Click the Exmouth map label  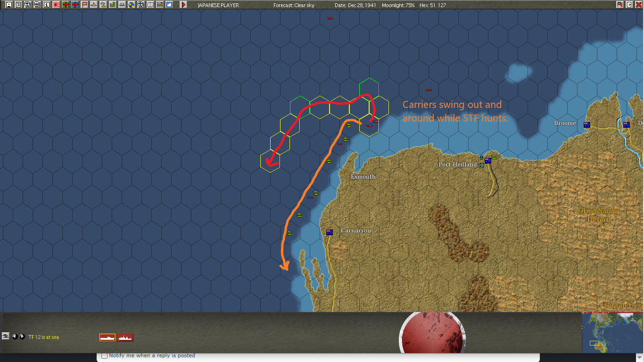click(363, 177)
